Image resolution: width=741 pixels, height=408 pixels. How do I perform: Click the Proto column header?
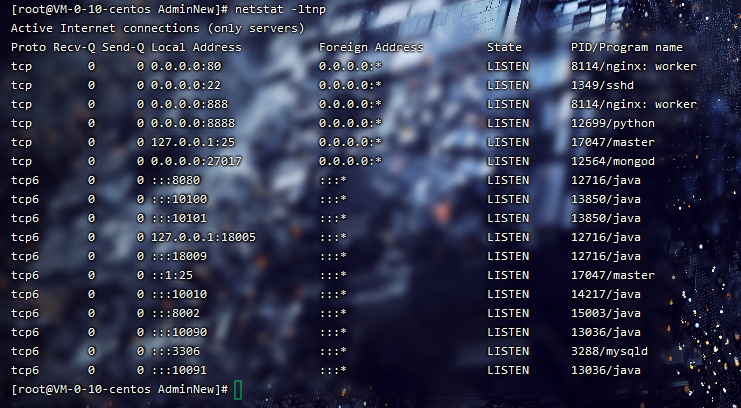click(x=28, y=47)
